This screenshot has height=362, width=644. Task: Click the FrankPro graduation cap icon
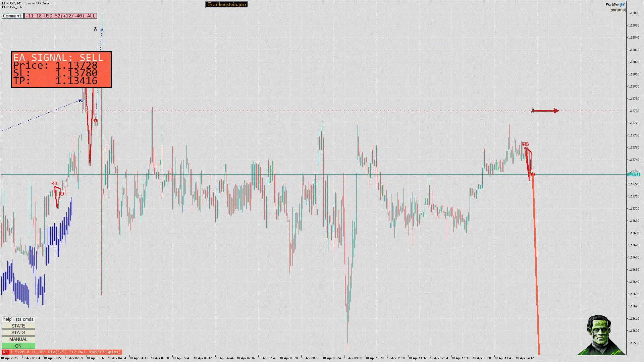click(x=623, y=5)
